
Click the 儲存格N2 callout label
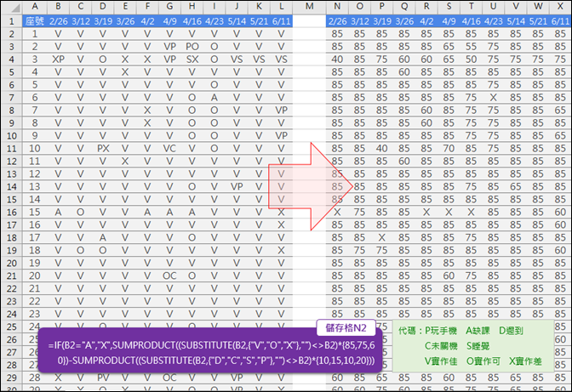pyautogui.click(x=346, y=328)
